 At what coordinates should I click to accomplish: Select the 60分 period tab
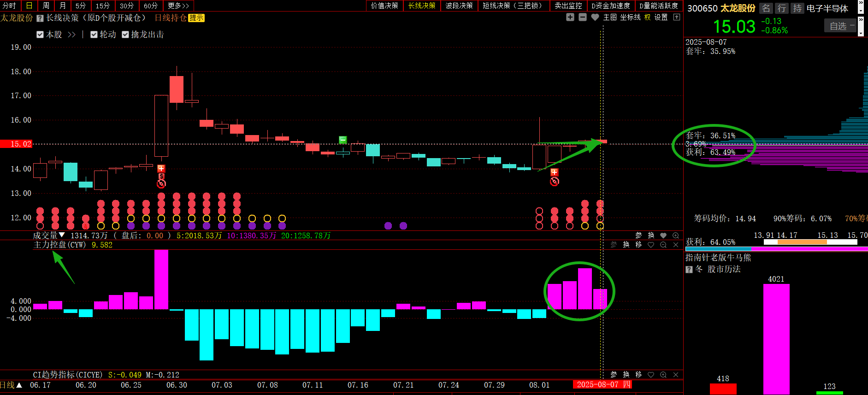click(x=151, y=6)
